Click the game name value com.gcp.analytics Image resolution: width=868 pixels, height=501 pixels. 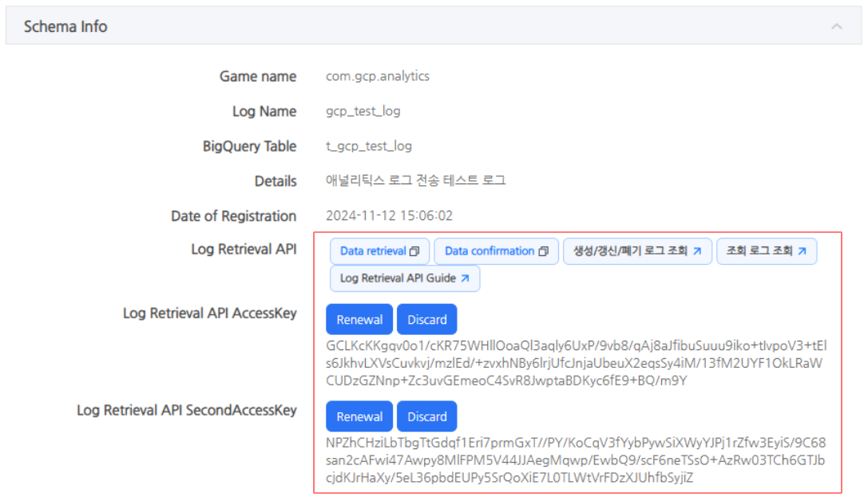[377, 77]
